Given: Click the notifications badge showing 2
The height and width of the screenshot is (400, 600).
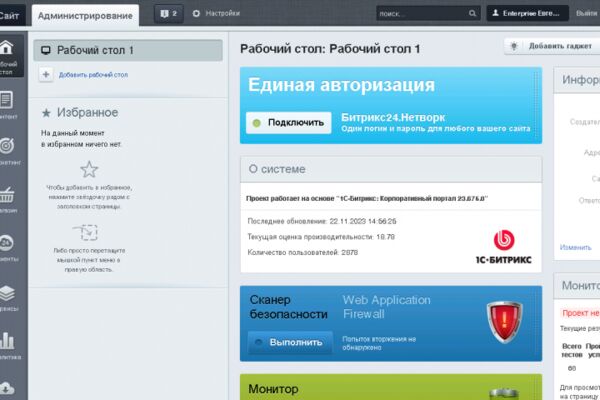Looking at the screenshot, I should [169, 14].
